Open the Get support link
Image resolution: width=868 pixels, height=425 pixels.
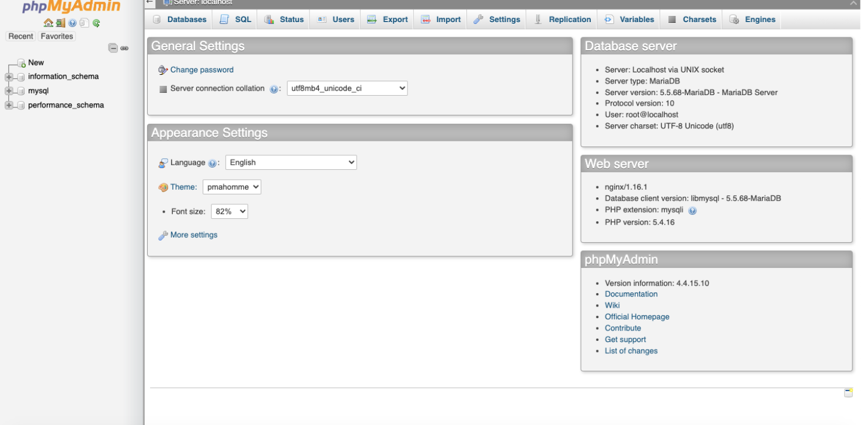point(625,340)
